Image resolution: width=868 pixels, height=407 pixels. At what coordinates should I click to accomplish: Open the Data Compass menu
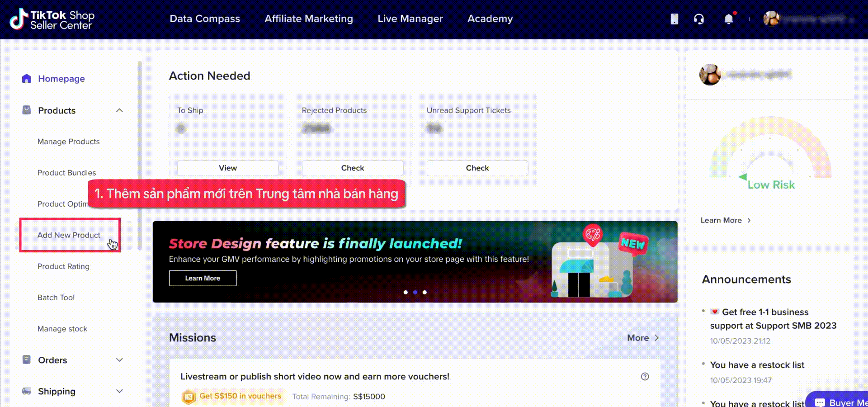(205, 19)
